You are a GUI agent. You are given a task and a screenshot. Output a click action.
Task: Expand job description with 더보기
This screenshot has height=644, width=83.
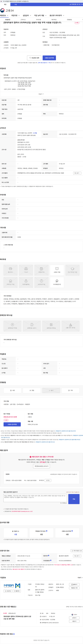pyautogui.click(x=41, y=94)
